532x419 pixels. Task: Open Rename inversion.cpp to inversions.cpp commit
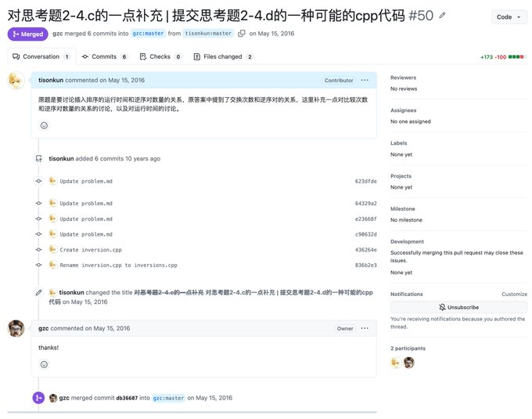pyautogui.click(x=118, y=265)
